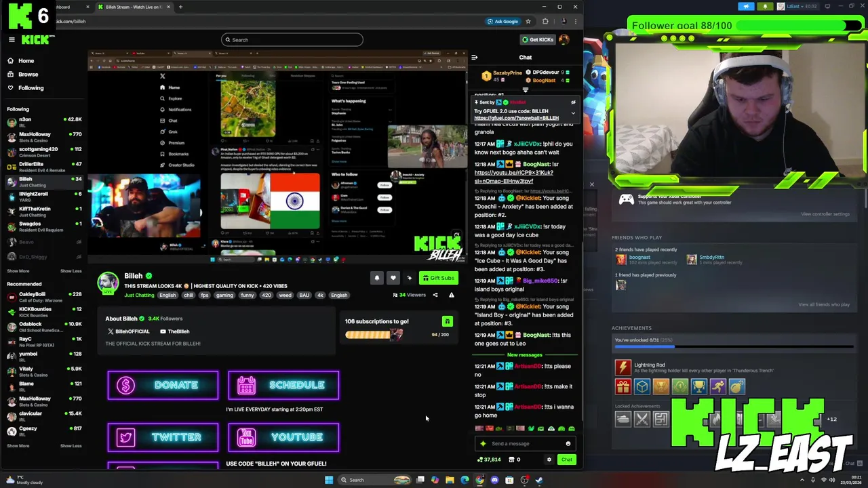868x488 pixels.
Task: Click View all friends who play in Steam
Action: click(824, 304)
